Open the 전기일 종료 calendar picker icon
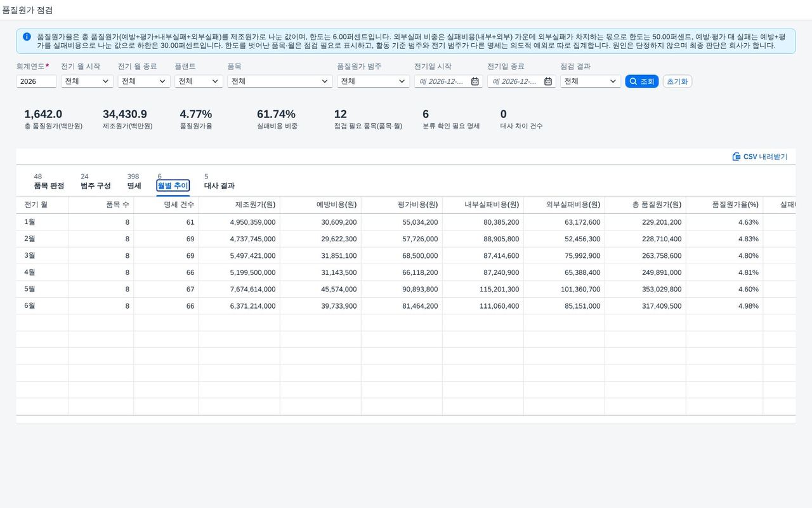The height and width of the screenshot is (508, 812). (x=547, y=81)
